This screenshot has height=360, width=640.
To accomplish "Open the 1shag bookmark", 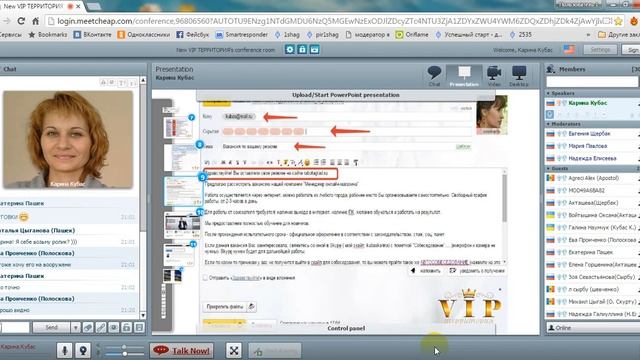I will pyautogui.click(x=287, y=35).
